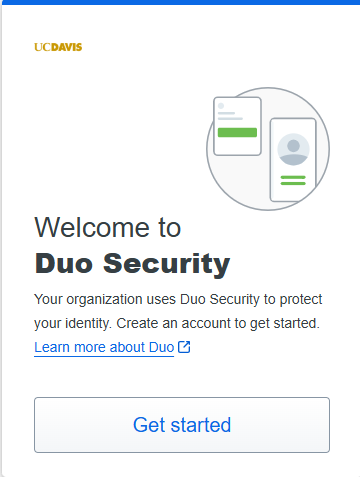Click the two green lines below avatar
The width and height of the screenshot is (360, 477).
[x=293, y=180]
